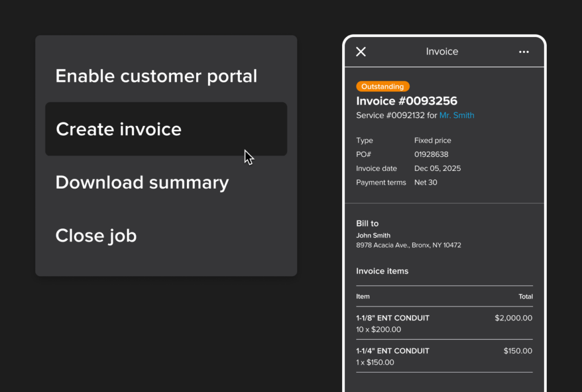582x392 pixels.
Task: Open the Mr. Smith customer link
Action: click(457, 115)
